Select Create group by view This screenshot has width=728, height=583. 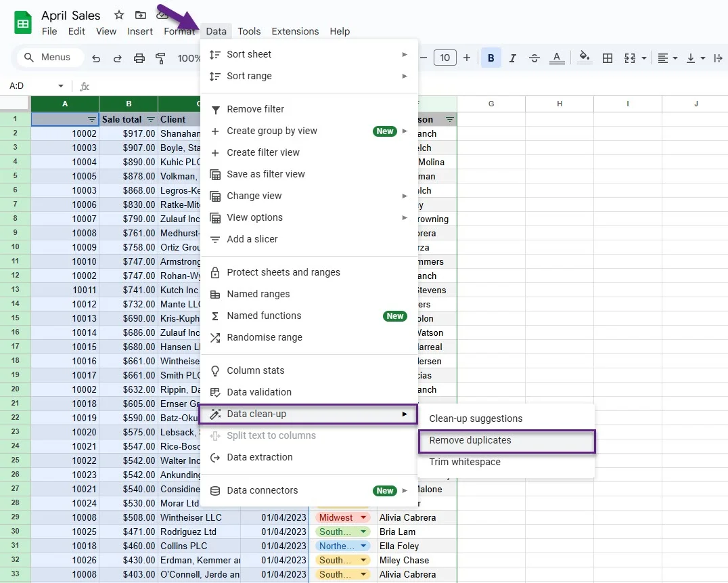[309, 131]
